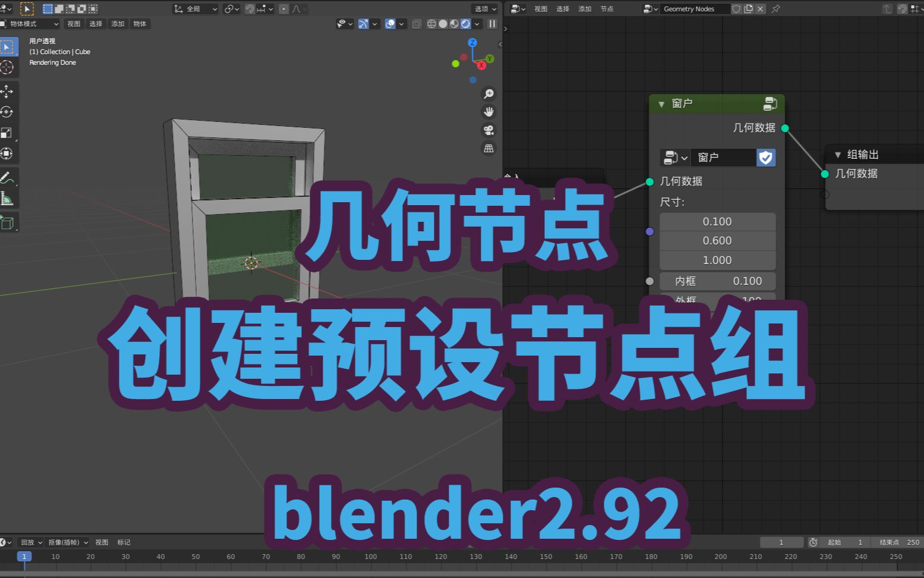
Task: Open the 添加 menu in the node editor
Action: [585, 9]
